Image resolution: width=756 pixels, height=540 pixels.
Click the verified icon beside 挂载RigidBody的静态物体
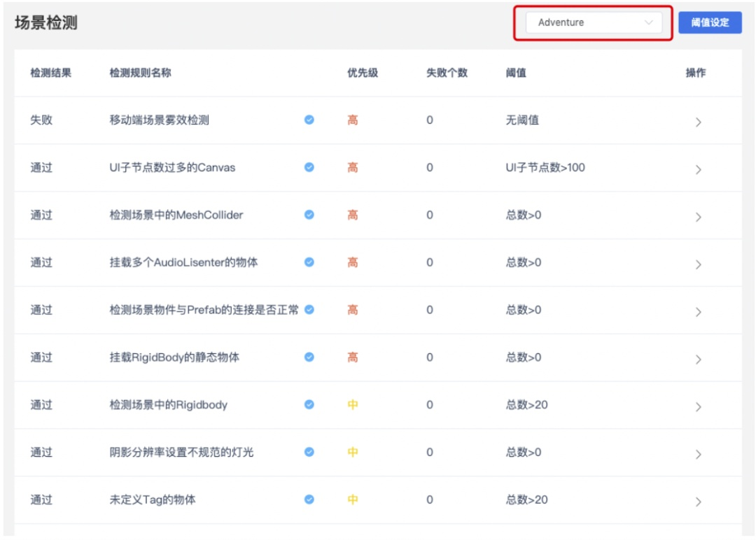309,357
